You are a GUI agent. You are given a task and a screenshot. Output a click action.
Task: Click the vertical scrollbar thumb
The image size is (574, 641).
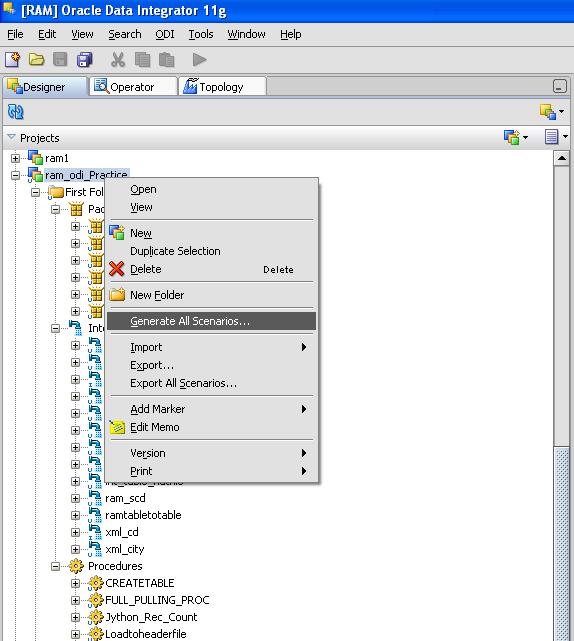(562, 544)
